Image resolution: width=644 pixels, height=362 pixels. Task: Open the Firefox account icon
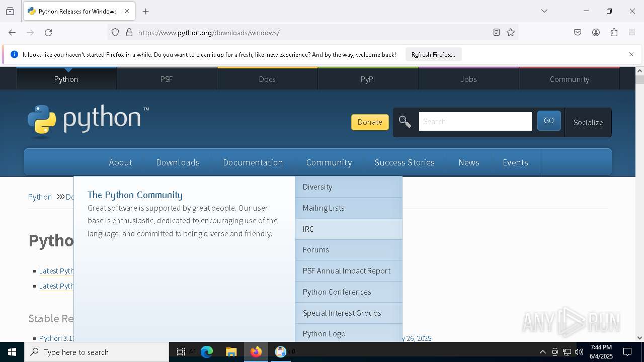[x=596, y=33]
